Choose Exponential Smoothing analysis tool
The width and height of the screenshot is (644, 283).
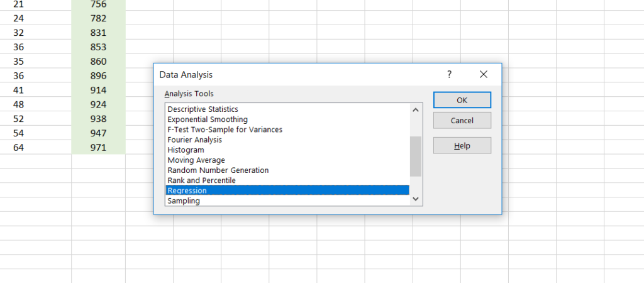coord(208,119)
